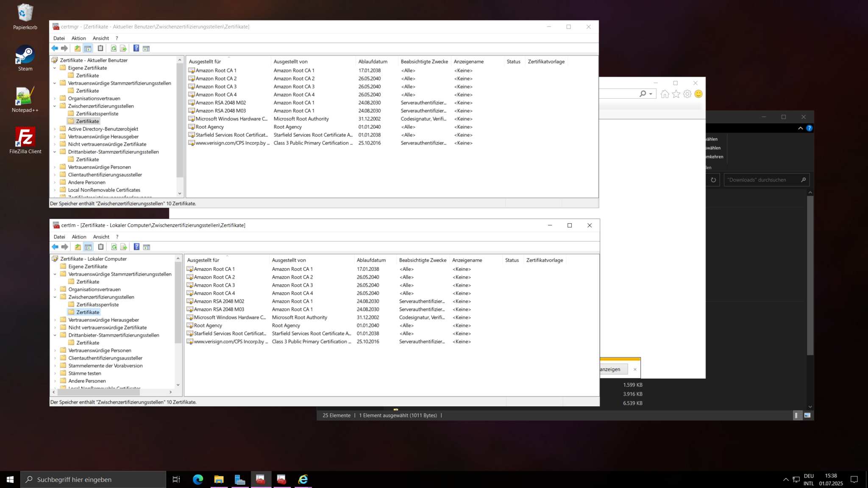This screenshot has width=868, height=488.
Task: Toggle action pane visibility in certmgr toolbar
Action: click(146, 48)
